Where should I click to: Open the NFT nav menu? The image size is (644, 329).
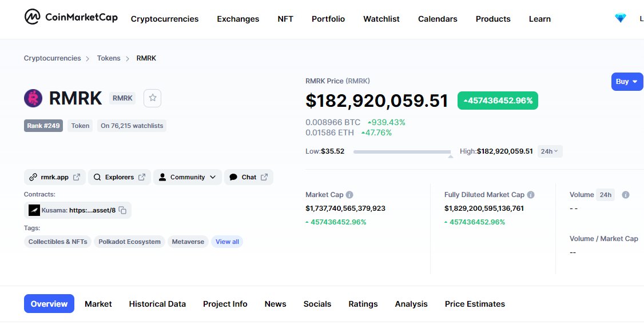[285, 19]
